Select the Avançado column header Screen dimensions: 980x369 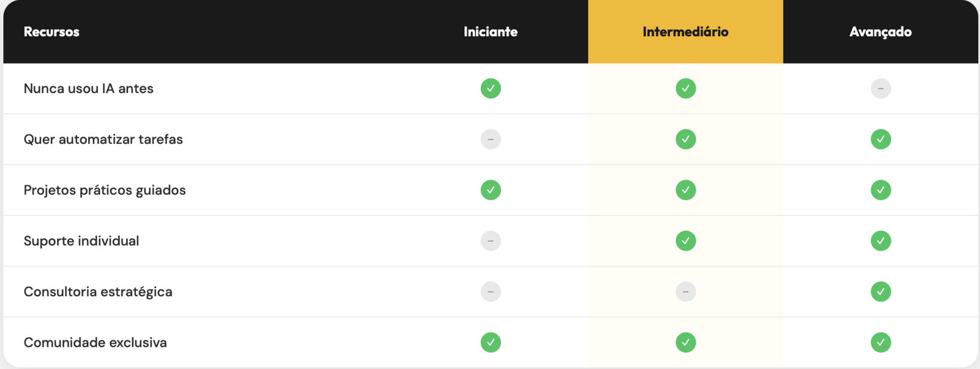click(x=880, y=32)
